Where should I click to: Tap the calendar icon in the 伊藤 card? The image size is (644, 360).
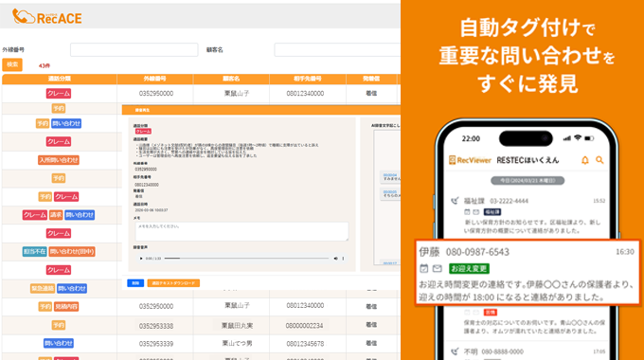424,268
